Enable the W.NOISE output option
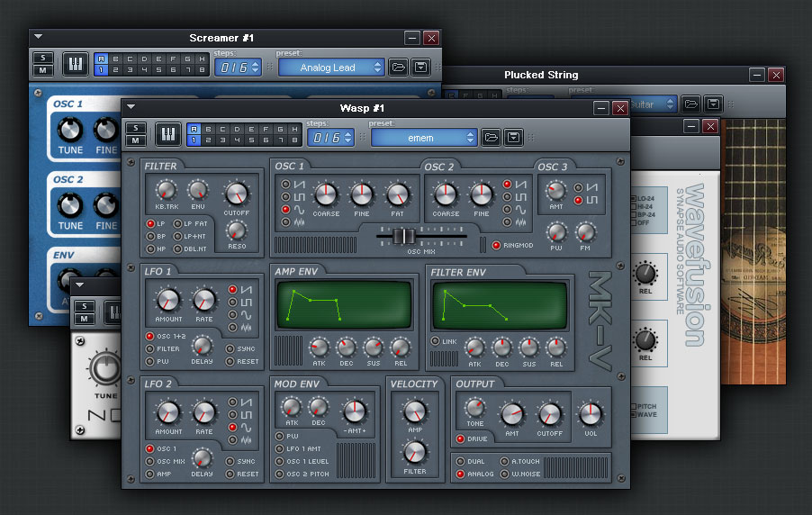This screenshot has height=515, width=812. pos(504,474)
